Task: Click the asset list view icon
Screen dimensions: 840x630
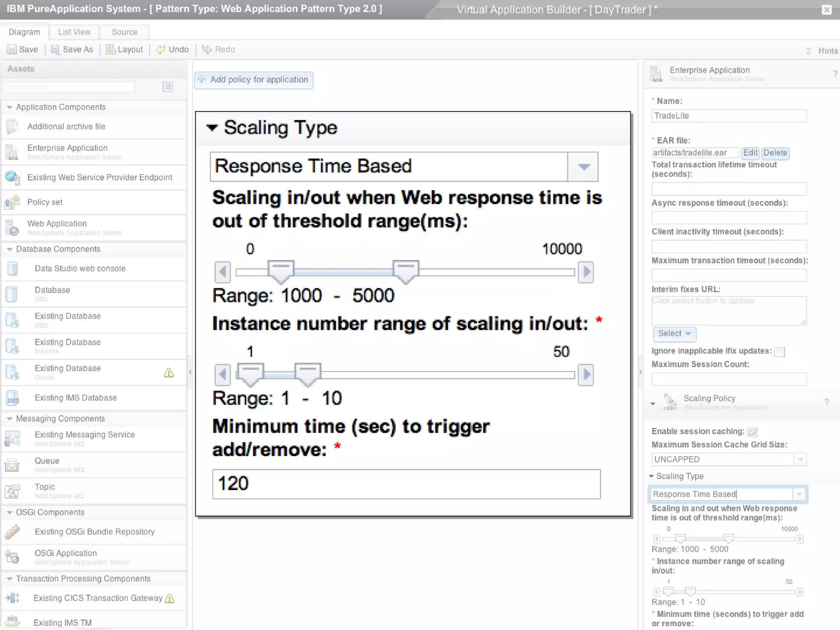Action: [x=167, y=87]
